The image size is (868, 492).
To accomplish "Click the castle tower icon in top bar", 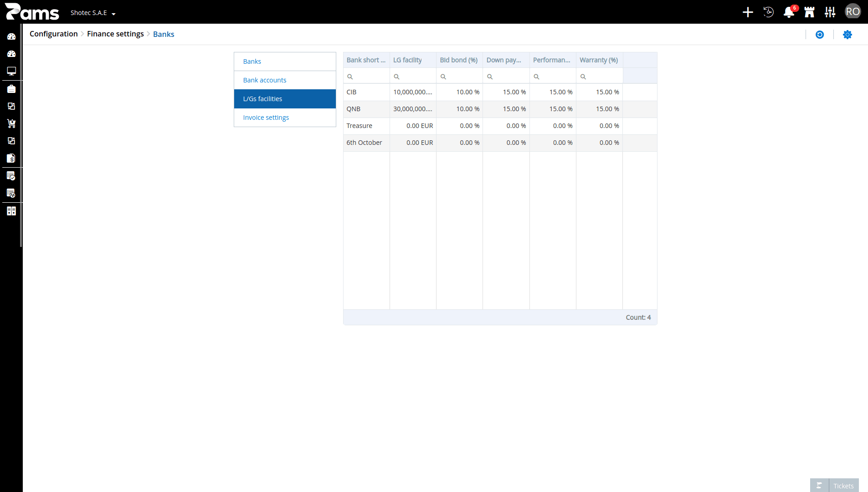I will [810, 12].
